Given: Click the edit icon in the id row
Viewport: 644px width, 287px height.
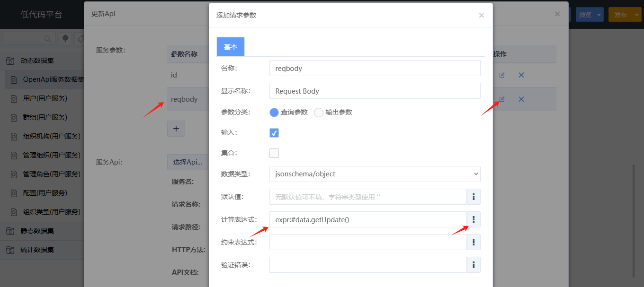Looking at the screenshot, I should 502,75.
